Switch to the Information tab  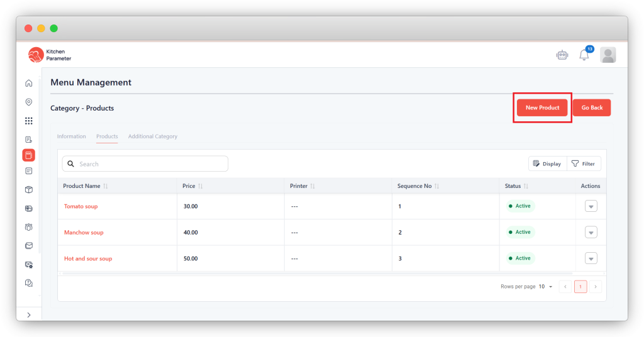click(x=71, y=136)
